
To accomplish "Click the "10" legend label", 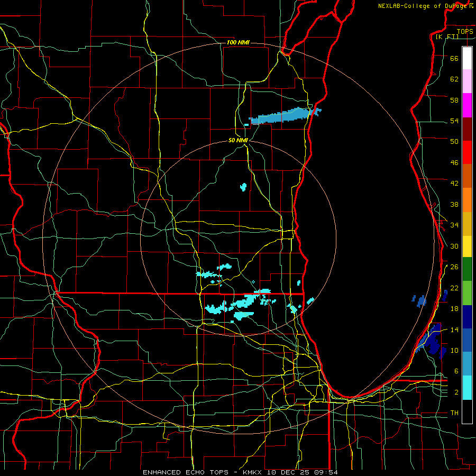I will tap(454, 350).
